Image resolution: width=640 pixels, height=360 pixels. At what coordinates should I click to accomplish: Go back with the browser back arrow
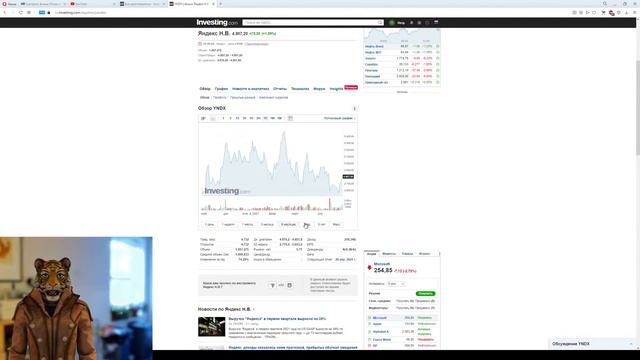point(5,13)
